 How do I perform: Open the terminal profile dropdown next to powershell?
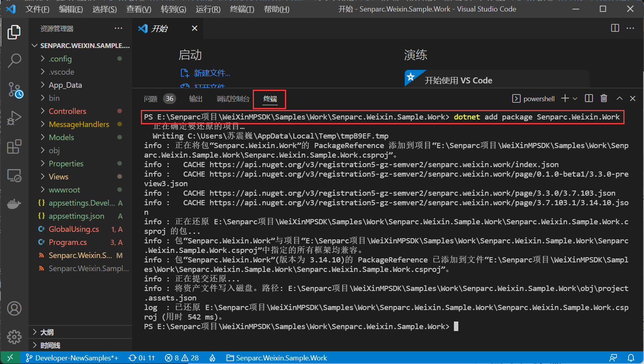tap(575, 98)
